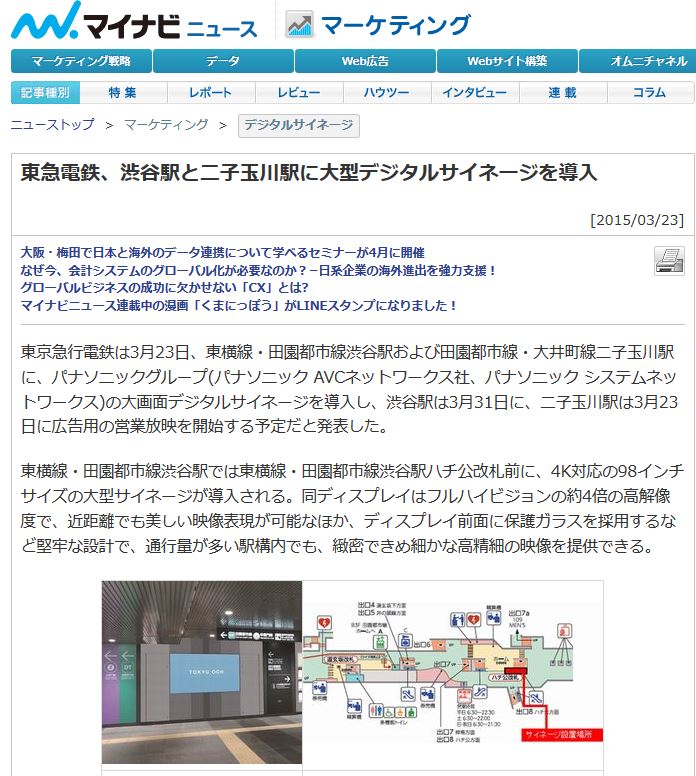Click the article headline about 東急電鉄
The height and width of the screenshot is (776, 696).
(x=309, y=173)
